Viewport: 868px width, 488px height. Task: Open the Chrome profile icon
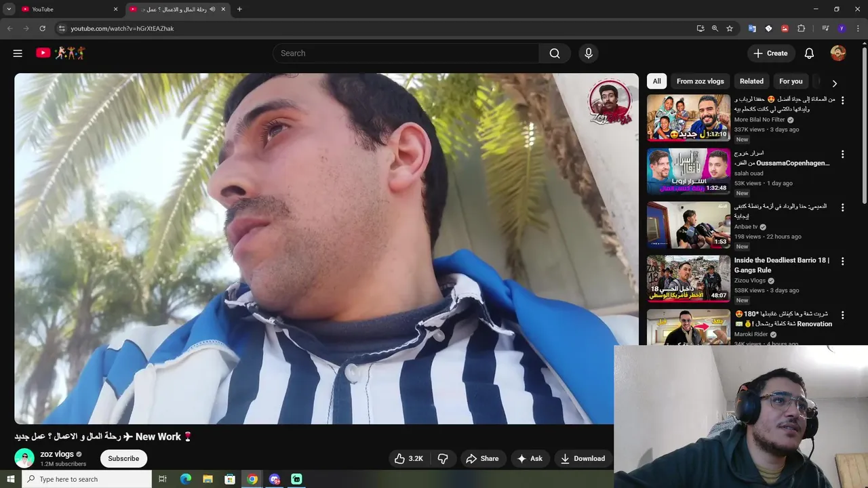(842, 28)
